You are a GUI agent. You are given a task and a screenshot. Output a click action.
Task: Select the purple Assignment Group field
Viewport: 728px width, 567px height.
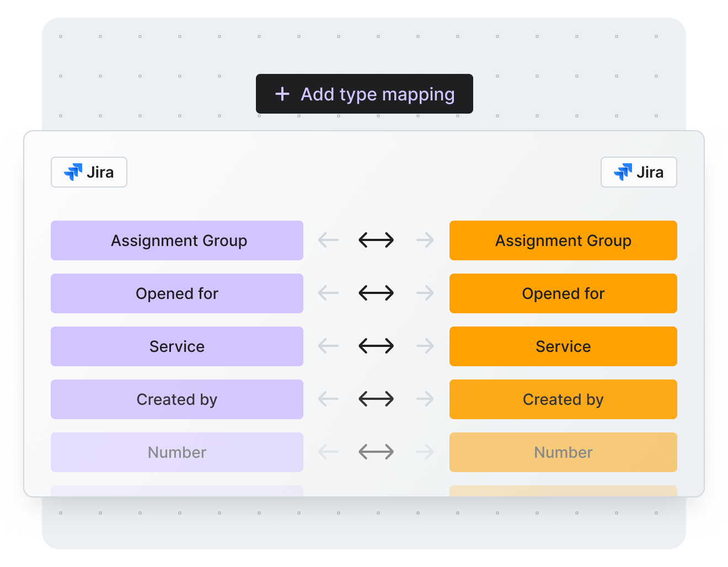(x=176, y=240)
